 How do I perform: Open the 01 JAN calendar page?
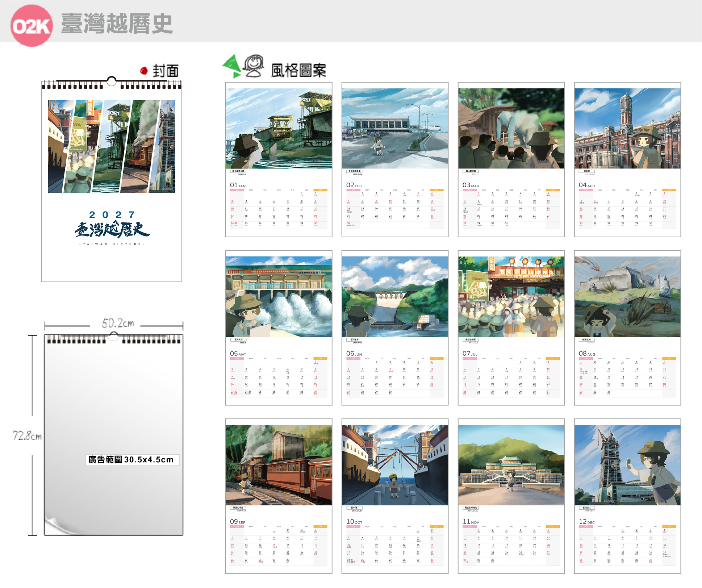(279, 160)
